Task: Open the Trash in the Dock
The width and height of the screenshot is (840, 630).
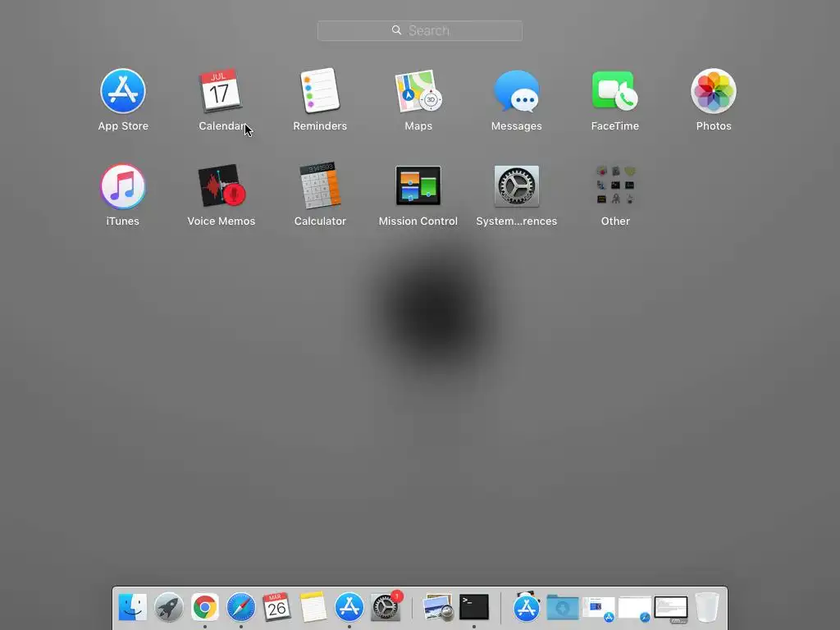Action: pyautogui.click(x=706, y=607)
